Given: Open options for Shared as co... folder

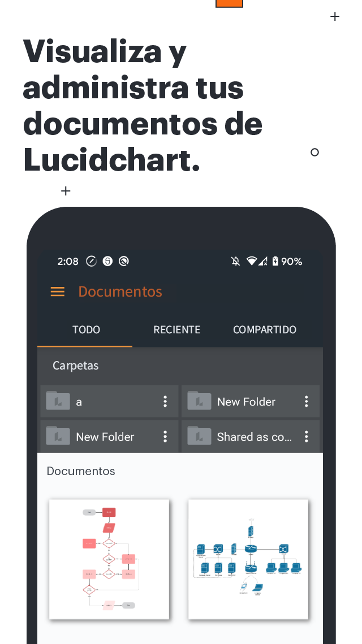Looking at the screenshot, I should (306, 437).
